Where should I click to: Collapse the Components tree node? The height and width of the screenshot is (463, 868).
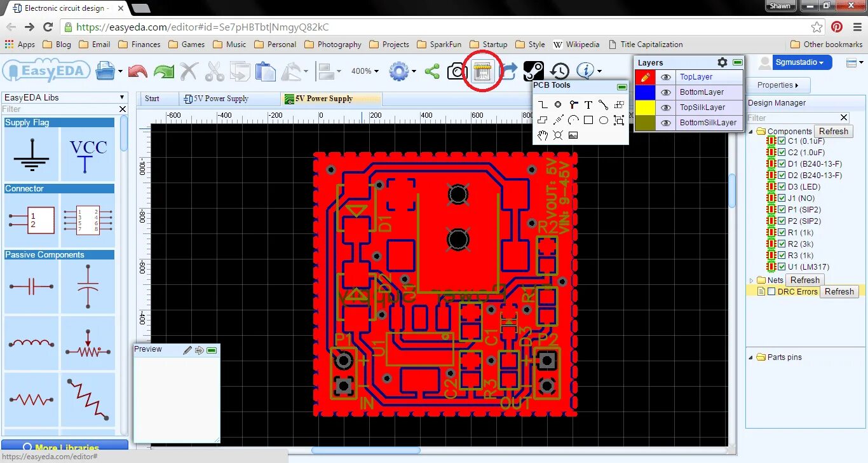[751, 132]
